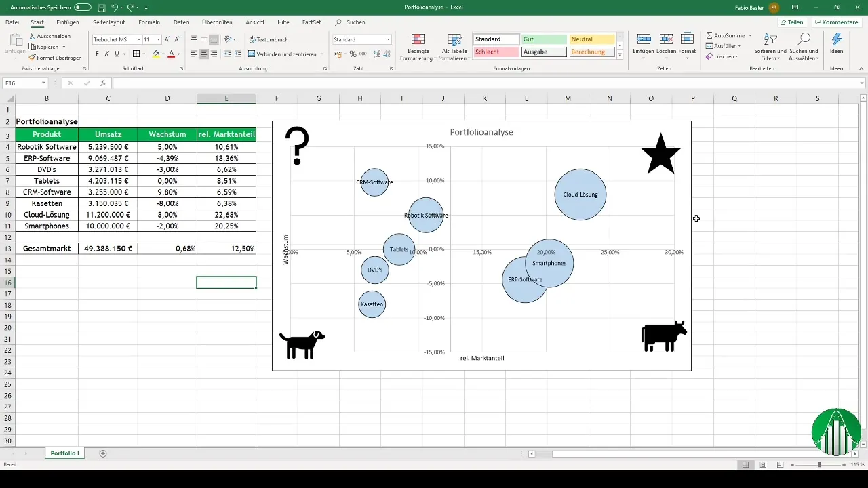
Task: Open the Einfügen ribbon tab
Action: [68, 22]
